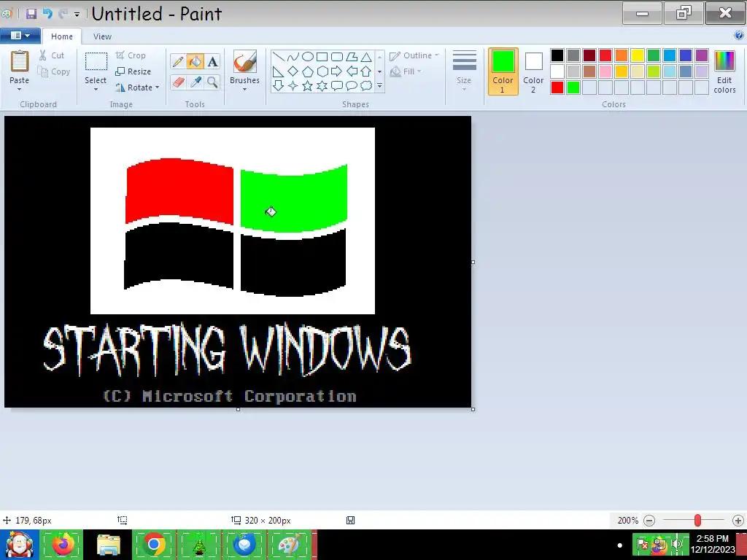Screen dimensions: 747x560
Task: Switch to the View tab
Action: (x=102, y=36)
